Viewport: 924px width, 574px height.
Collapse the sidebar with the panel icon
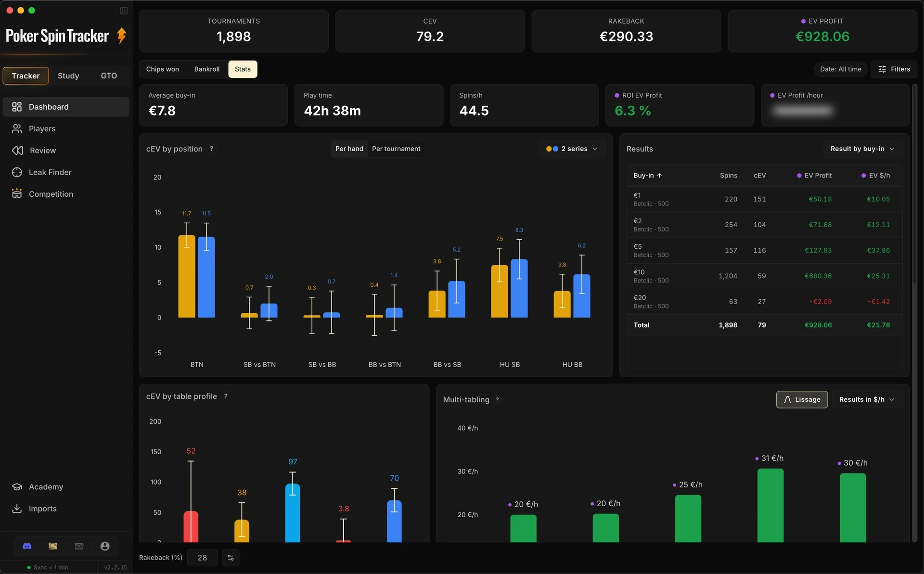(124, 11)
